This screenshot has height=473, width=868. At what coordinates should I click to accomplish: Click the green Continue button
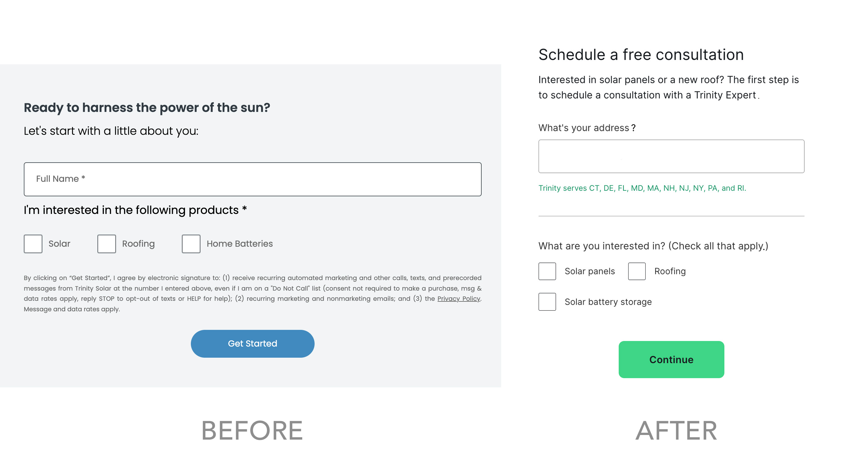672,360
